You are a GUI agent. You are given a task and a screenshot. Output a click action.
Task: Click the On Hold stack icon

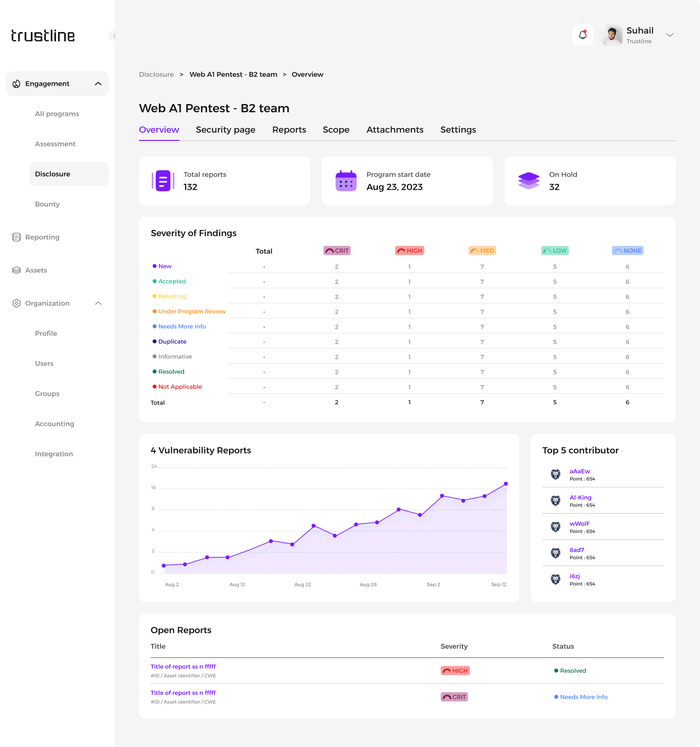point(528,181)
